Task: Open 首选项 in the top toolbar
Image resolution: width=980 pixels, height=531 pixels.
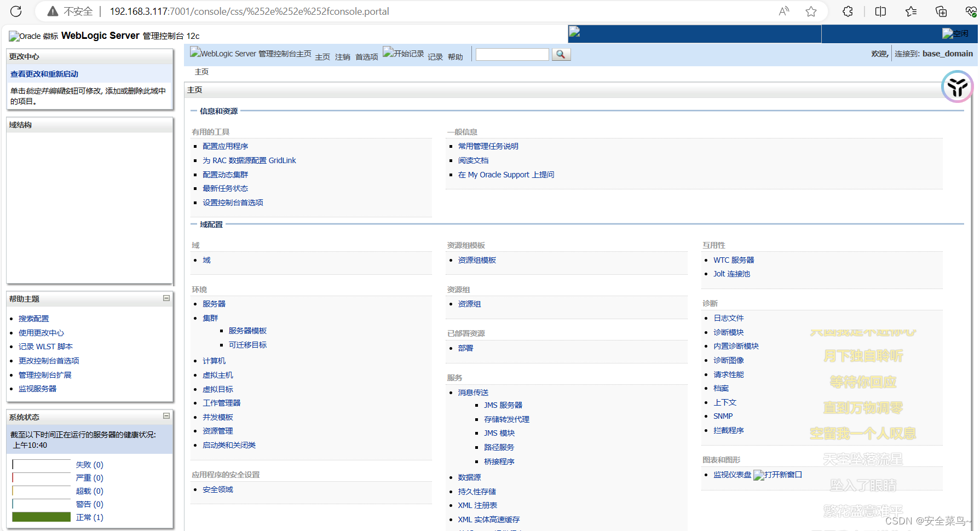Action: pyautogui.click(x=367, y=57)
